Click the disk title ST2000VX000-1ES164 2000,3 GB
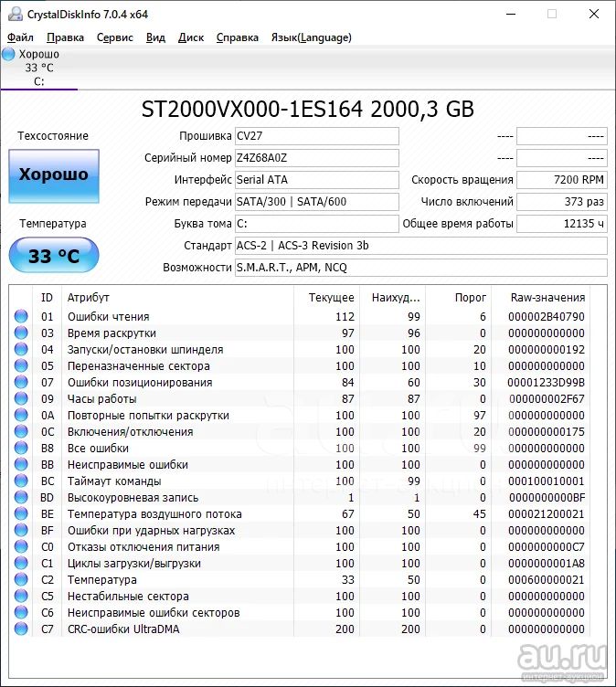Image resolution: width=616 pixels, height=687 pixels. 308,109
